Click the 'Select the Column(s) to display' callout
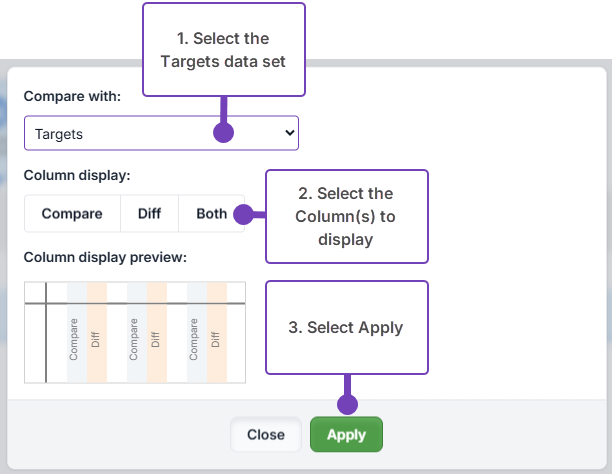Screen dimensions: 612x474 pos(346,216)
